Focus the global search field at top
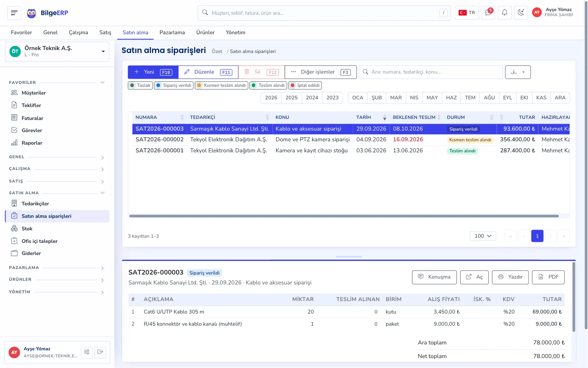The height and width of the screenshot is (368, 588). 324,13
